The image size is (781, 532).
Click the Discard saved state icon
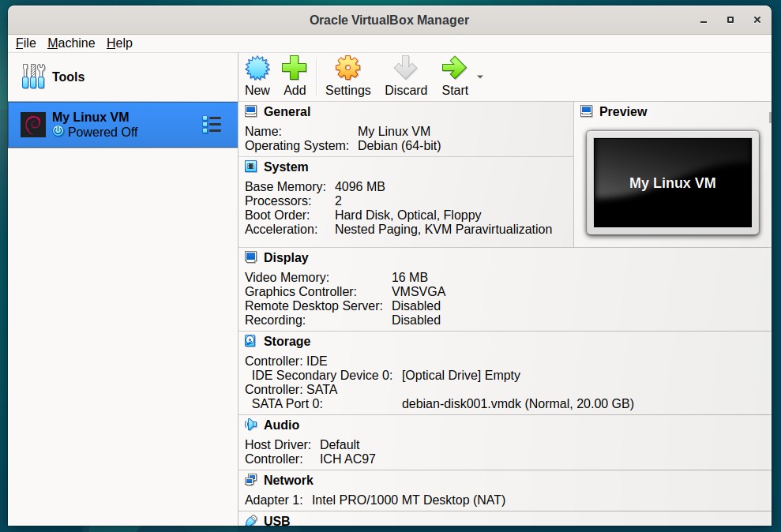[405, 68]
